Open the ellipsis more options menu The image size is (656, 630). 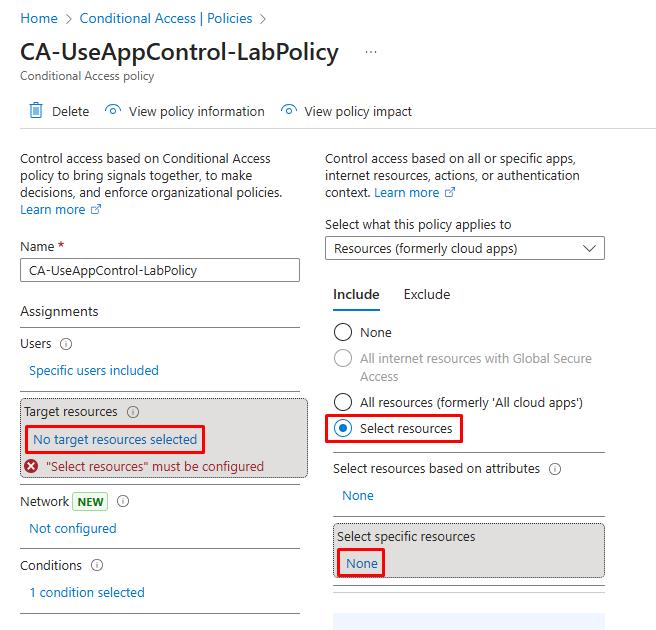[x=371, y=52]
